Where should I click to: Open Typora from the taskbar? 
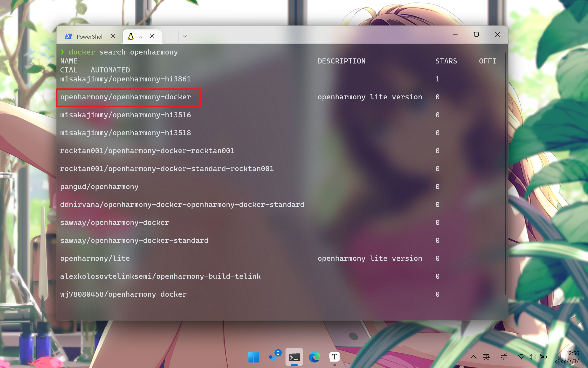335,357
